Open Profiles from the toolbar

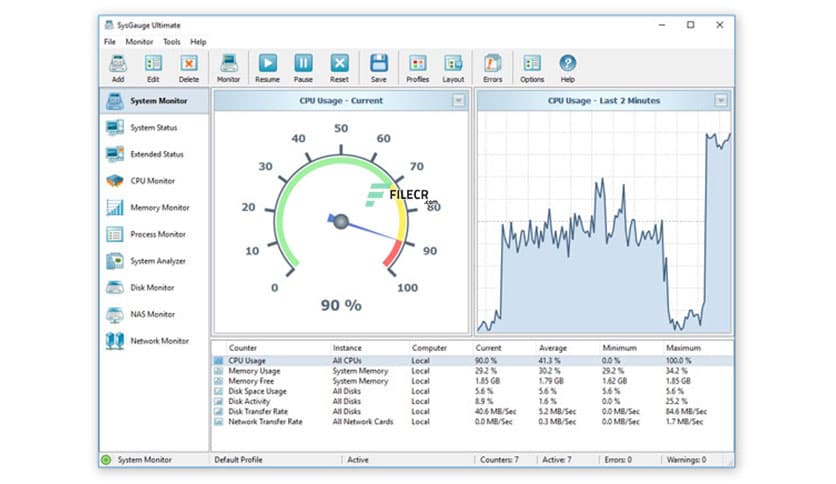point(417,68)
